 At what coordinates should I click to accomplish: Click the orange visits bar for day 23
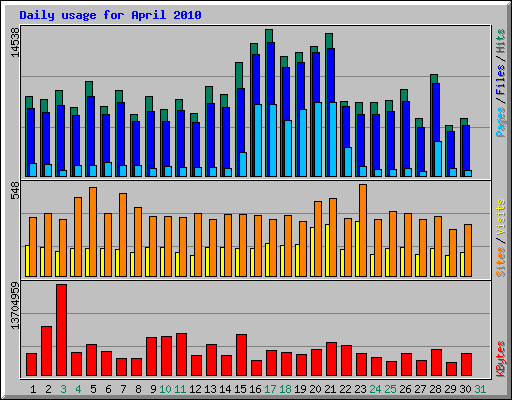click(x=363, y=230)
